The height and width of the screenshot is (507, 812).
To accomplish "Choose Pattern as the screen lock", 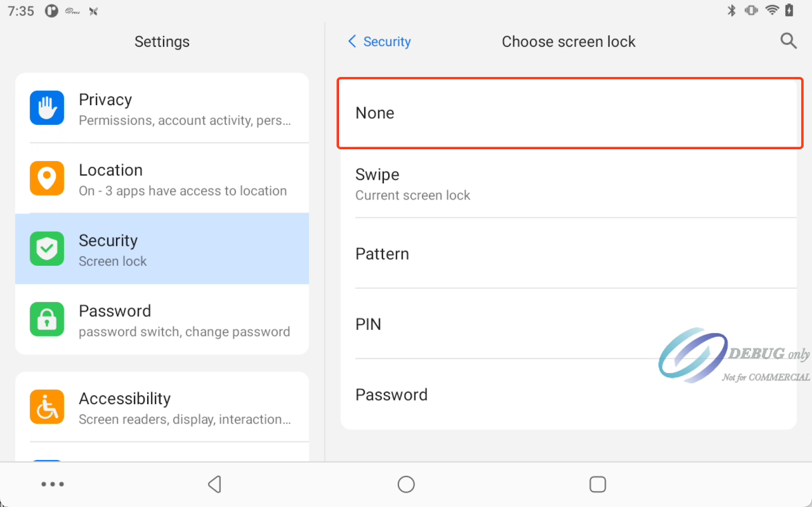I will click(x=569, y=254).
